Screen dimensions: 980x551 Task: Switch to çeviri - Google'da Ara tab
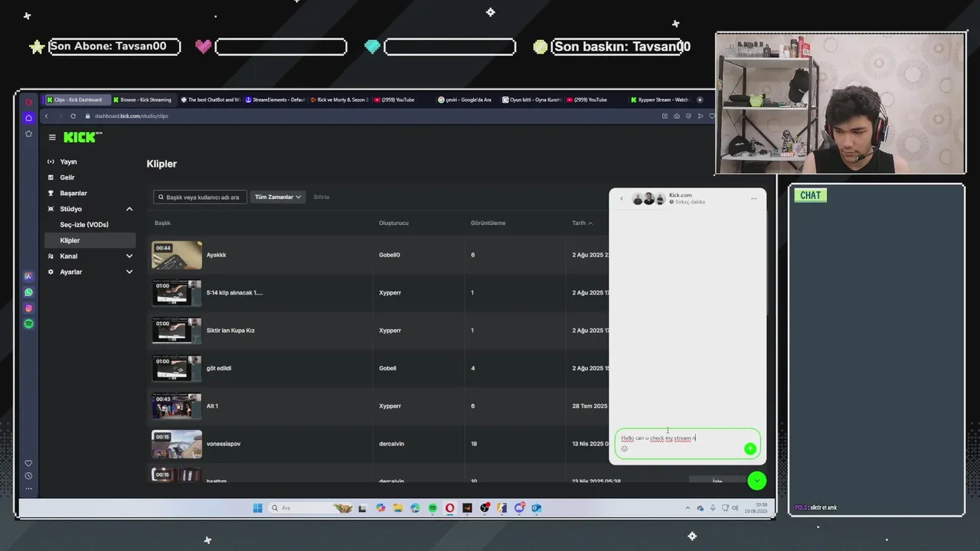[465, 99]
